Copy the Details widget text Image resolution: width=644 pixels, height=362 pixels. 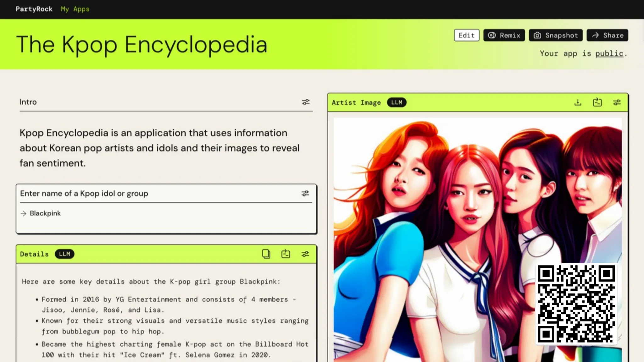(x=266, y=254)
